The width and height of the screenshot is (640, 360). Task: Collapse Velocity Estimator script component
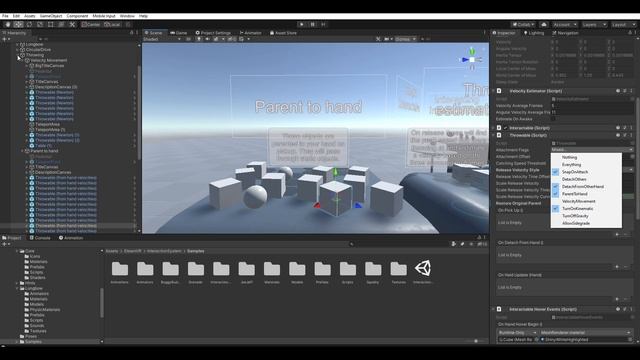[x=493, y=91]
